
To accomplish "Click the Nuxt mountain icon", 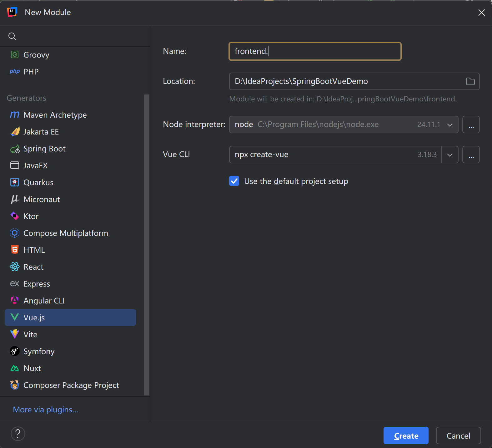I will pos(15,368).
